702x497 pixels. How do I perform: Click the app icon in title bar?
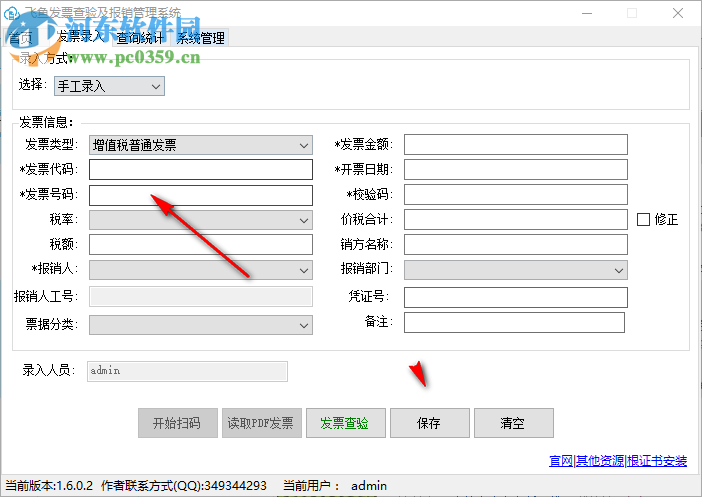click(11, 13)
